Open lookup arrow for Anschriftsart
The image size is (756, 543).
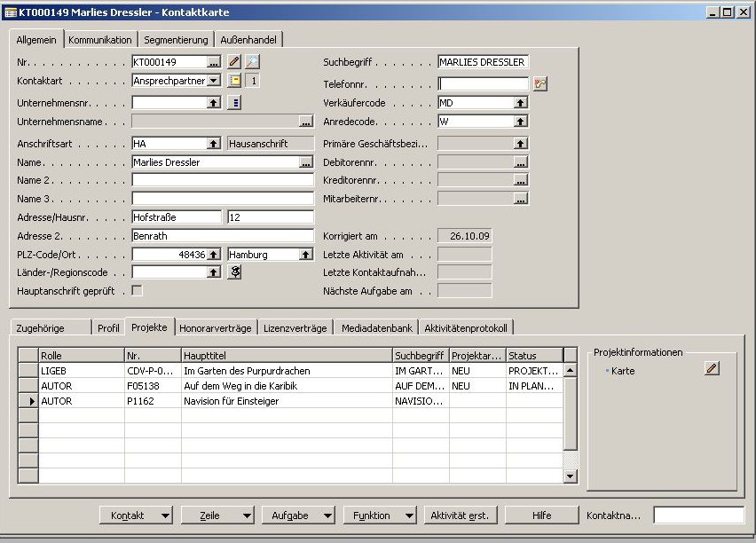(214, 143)
